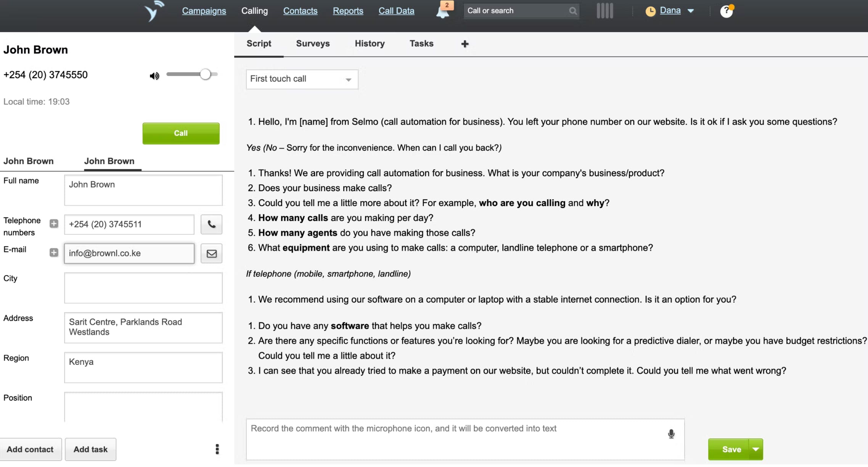Screen dimensions: 868x467
Task: Adjust the call volume slider
Action: pyautogui.click(x=206, y=74)
